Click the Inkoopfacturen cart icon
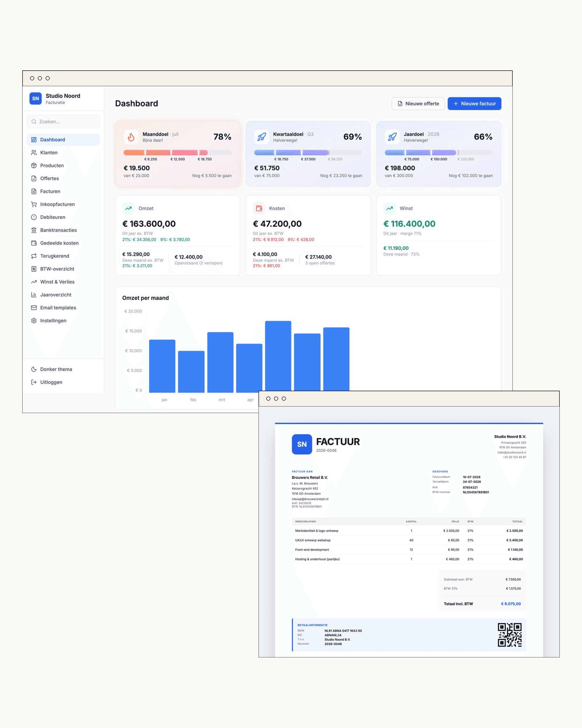Image resolution: width=582 pixels, height=728 pixels. coord(34,204)
